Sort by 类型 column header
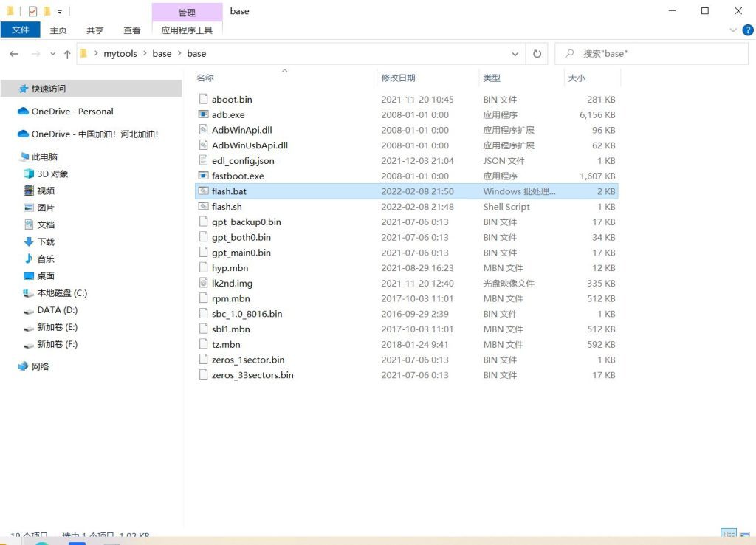This screenshot has width=756, height=545. (x=491, y=78)
